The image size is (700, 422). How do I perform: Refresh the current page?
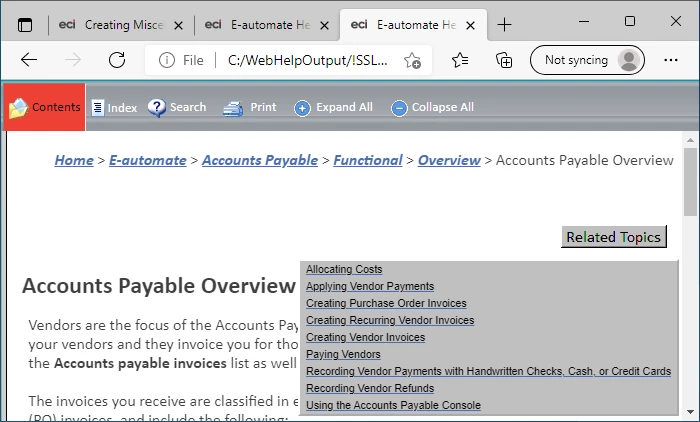click(117, 60)
